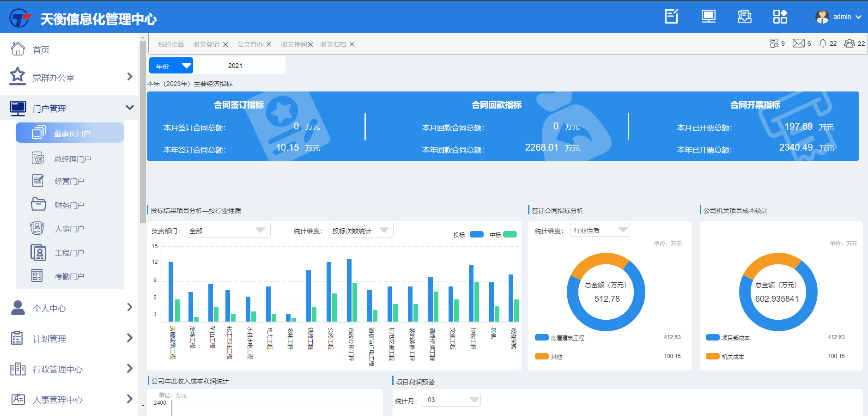Open the 投标次数统计 dimension dropdown
The image size is (868, 420).
[x=361, y=231]
